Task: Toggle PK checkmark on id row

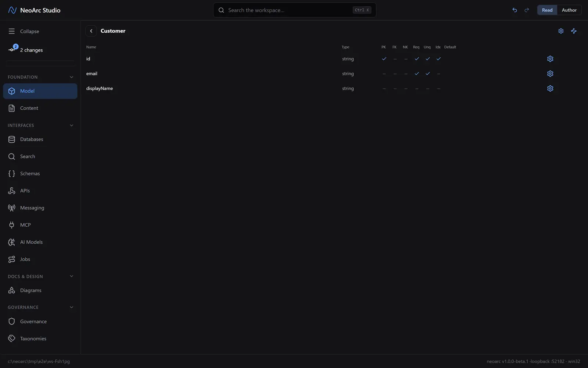Action: (x=384, y=59)
